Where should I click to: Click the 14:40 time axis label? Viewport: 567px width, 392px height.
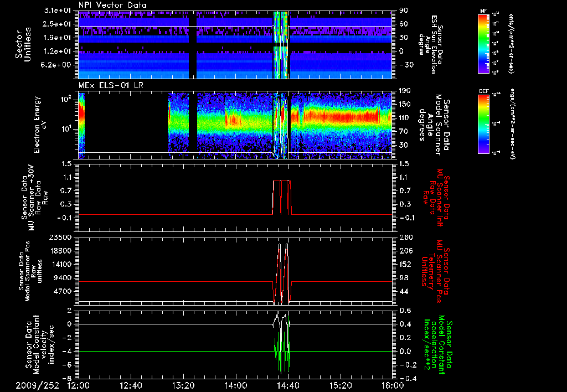click(288, 385)
